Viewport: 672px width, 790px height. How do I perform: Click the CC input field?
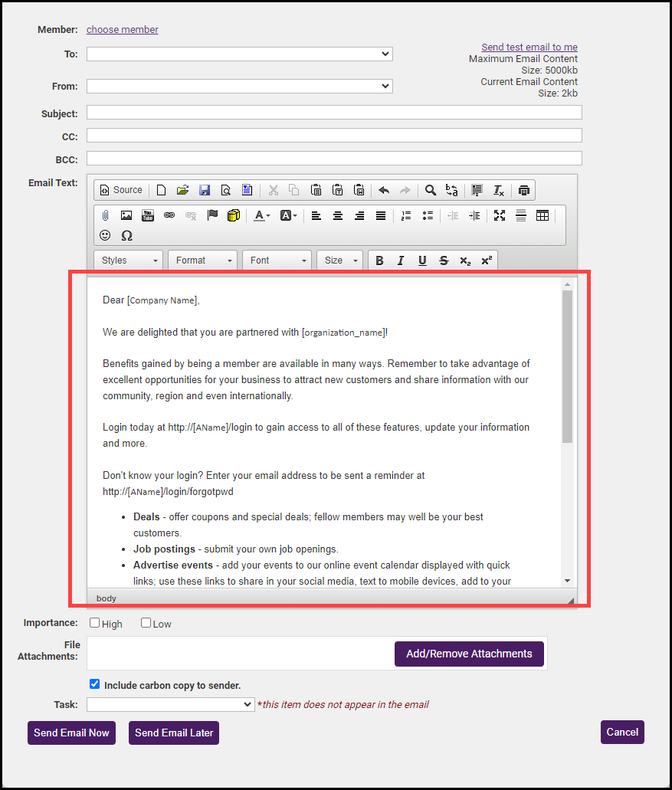click(x=335, y=135)
